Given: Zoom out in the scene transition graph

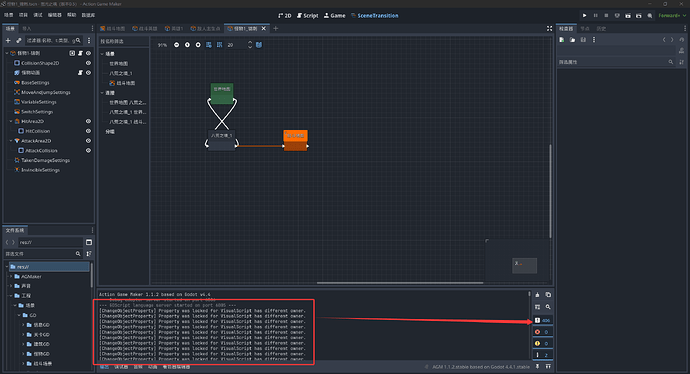Looking at the screenshot, I should coord(176,45).
